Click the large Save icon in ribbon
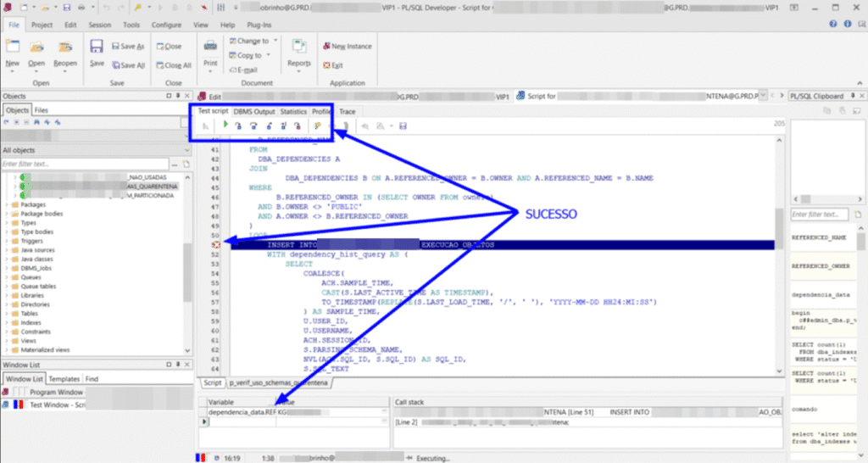Image resolution: width=868 pixels, height=463 pixels. 97,47
